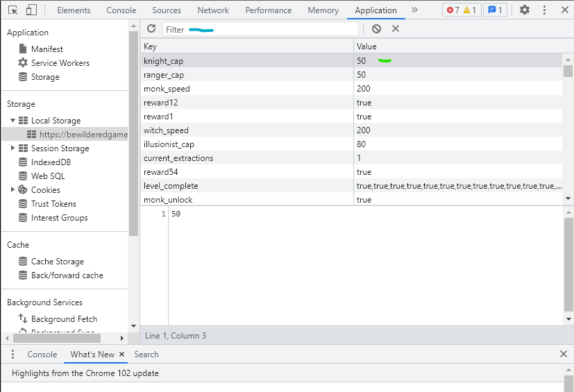Expand the Session Storage tree node

(12, 148)
